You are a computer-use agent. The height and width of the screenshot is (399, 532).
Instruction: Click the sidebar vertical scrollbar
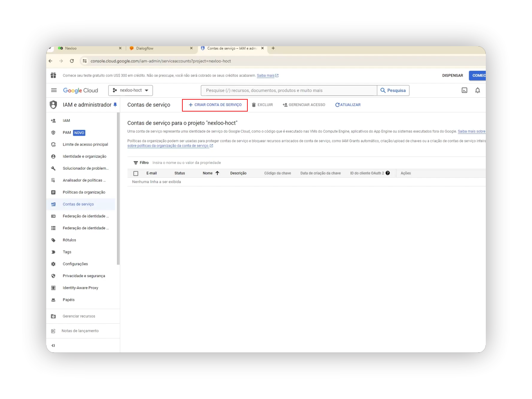pos(118,188)
